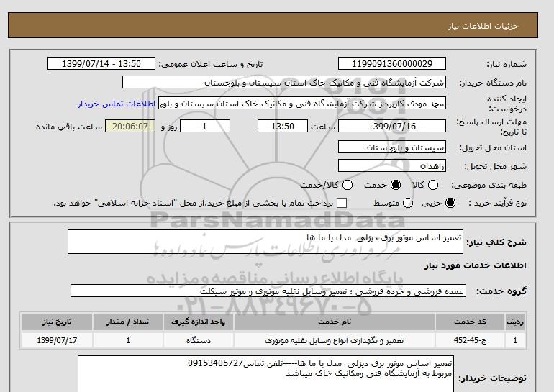Image resolution: width=554 pixels, height=392 pixels.
Task: Click the ردیف column header
Action: point(515,322)
